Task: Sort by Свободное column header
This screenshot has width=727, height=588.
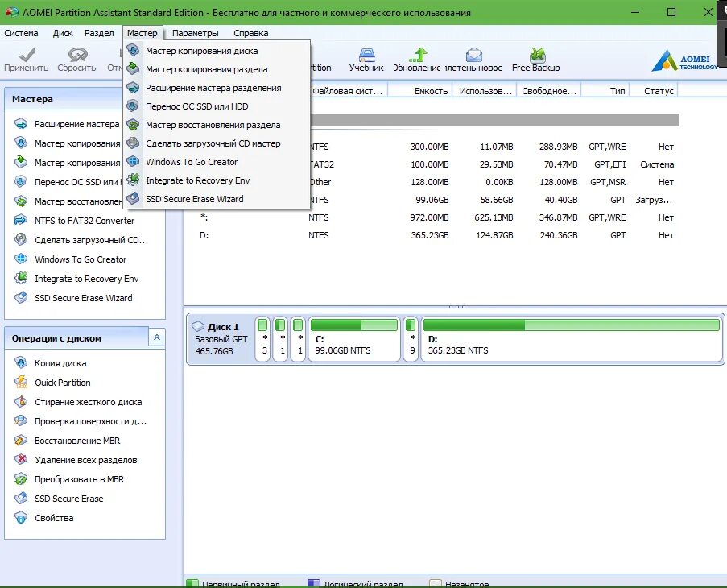Action: coord(549,91)
